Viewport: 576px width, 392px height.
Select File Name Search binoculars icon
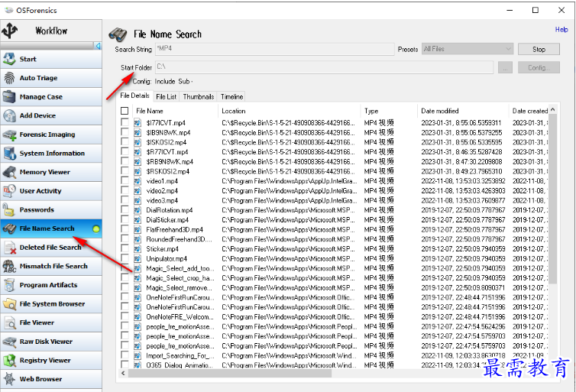click(x=9, y=228)
